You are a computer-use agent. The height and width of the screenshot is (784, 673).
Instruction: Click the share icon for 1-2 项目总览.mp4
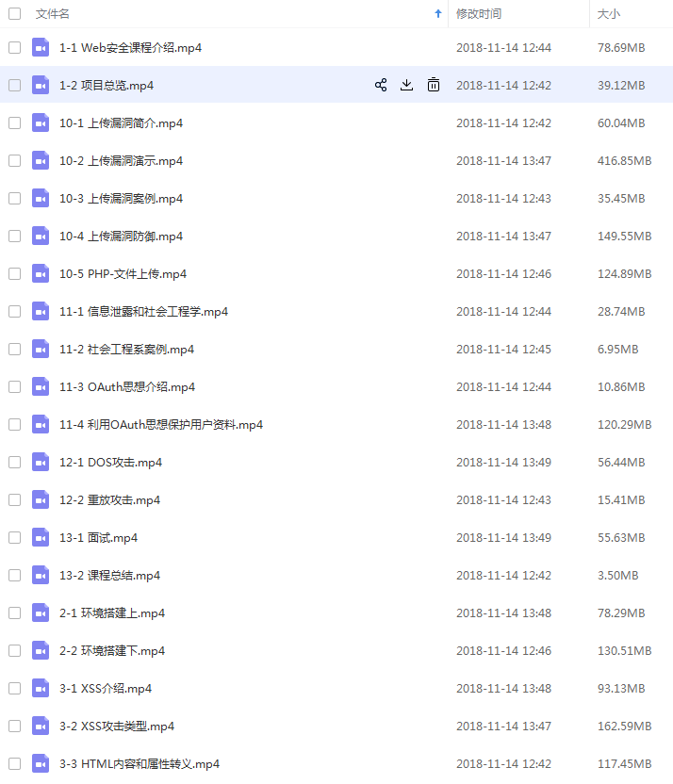pos(381,85)
